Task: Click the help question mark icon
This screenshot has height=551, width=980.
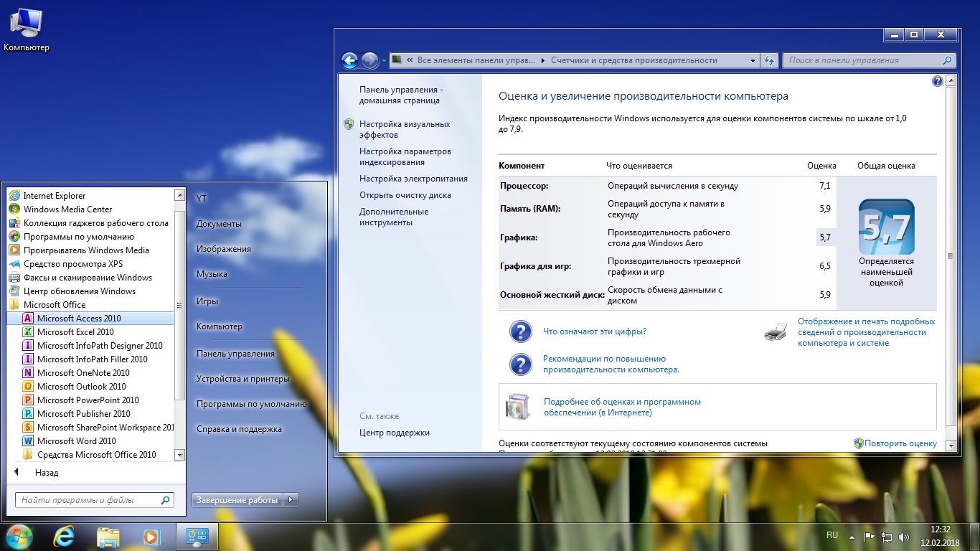Action: click(937, 82)
